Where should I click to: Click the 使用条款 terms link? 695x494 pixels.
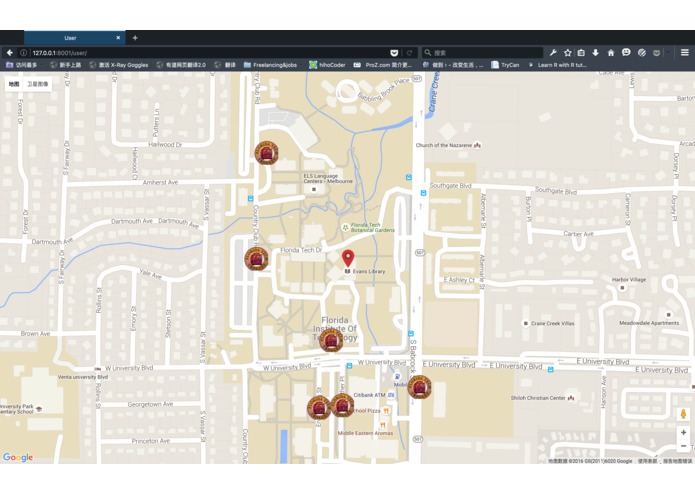(x=648, y=461)
